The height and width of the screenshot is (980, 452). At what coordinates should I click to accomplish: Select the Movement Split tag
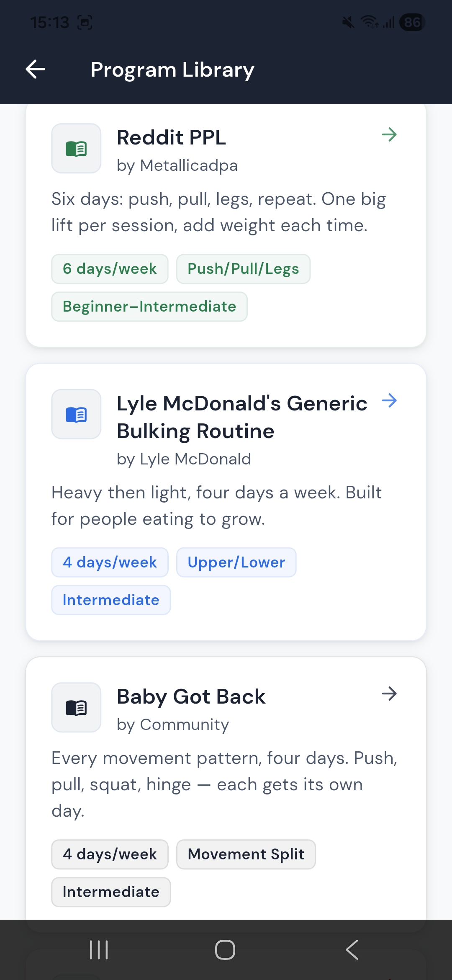click(x=246, y=854)
